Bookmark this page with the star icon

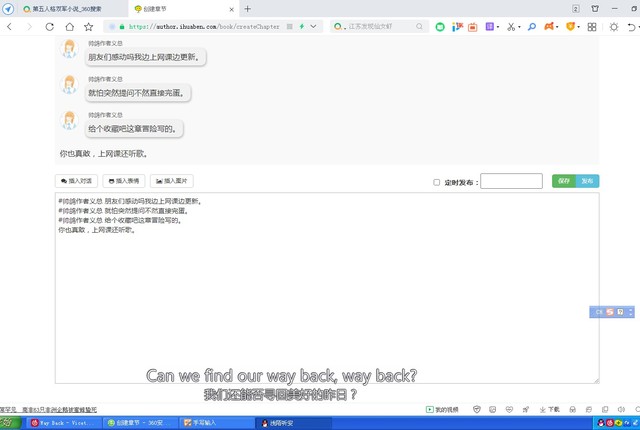pyautogui.click(x=89, y=27)
